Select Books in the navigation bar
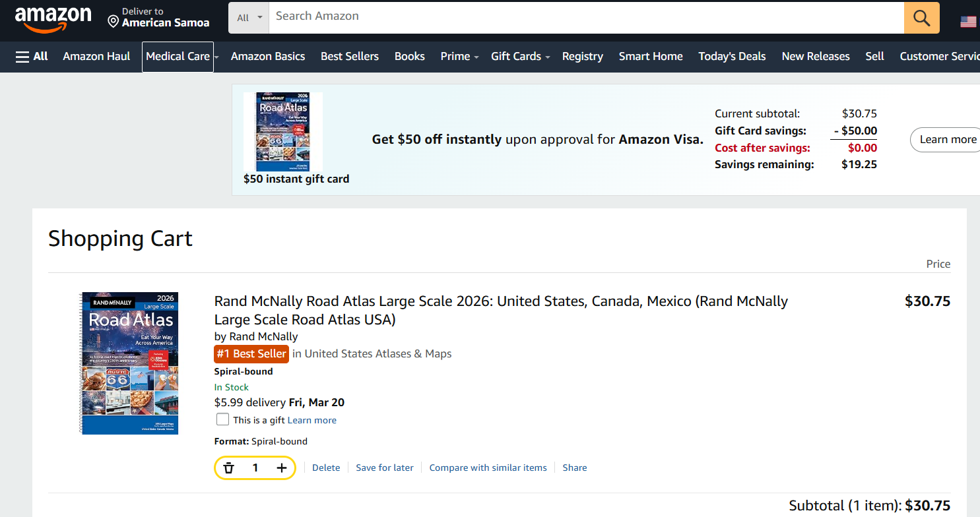Viewport: 980px width, 517px height. (x=409, y=57)
